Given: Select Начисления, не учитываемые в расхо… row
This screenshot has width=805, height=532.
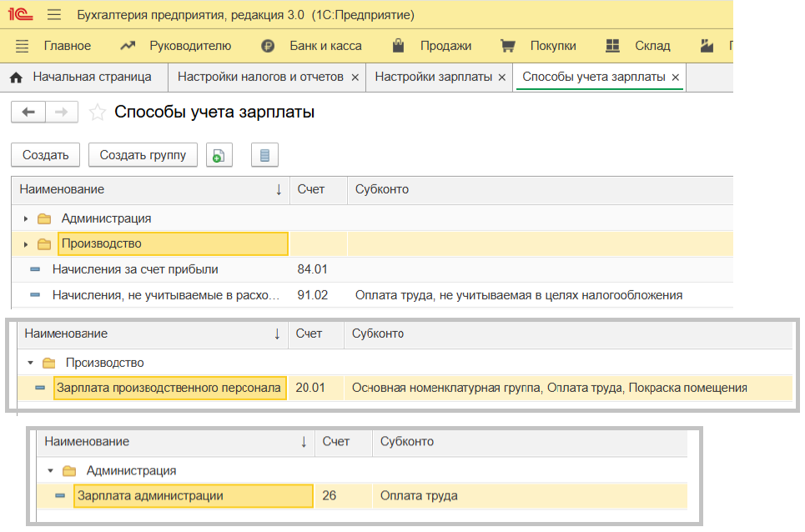Looking at the screenshot, I should point(372,295).
